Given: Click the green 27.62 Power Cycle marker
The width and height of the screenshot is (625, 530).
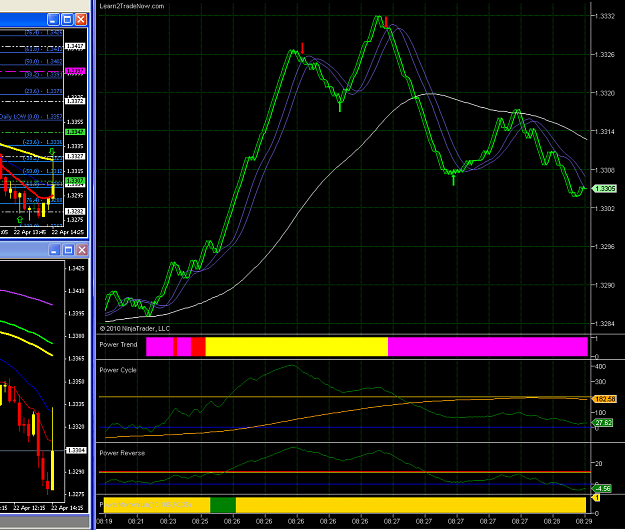Looking at the screenshot, I should 603,422.
